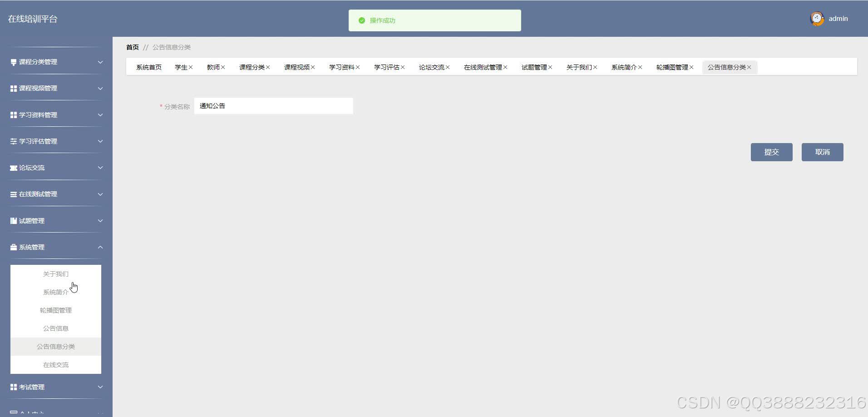Close the 课程视频 tab

point(313,67)
